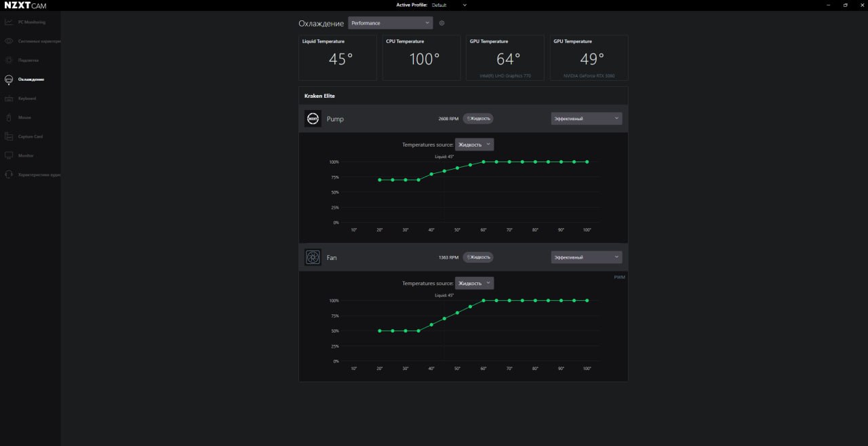This screenshot has width=868, height=446.
Task: Select the 60° point on Pump curve
Action: [484, 162]
